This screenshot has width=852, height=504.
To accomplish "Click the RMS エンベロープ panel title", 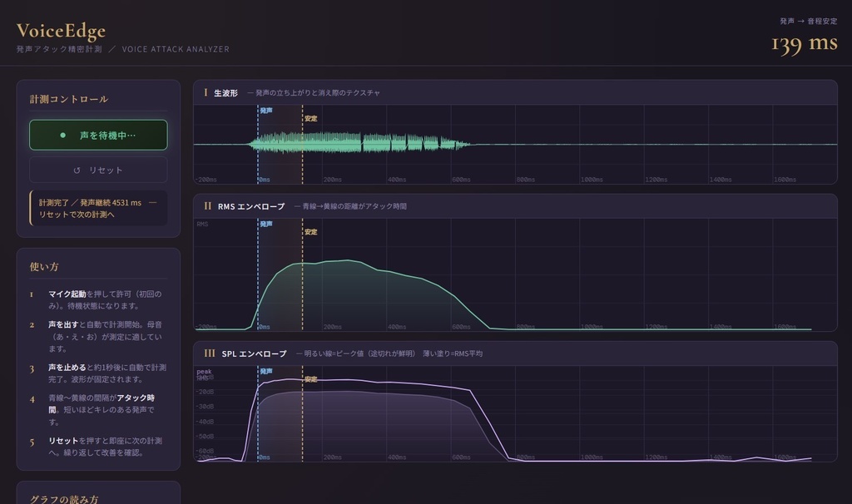I will click(251, 206).
